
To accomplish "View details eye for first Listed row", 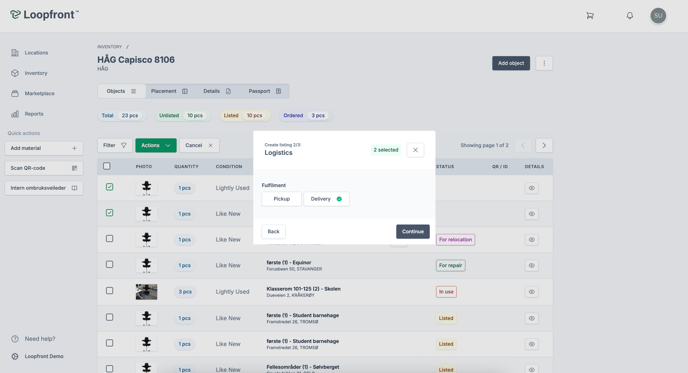I will point(531,319).
